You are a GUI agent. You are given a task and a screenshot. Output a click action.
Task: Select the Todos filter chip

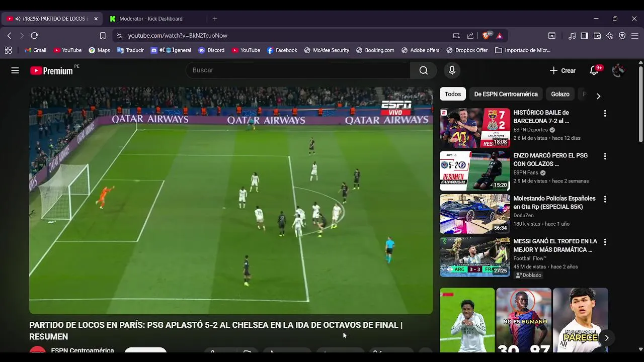[x=452, y=94]
